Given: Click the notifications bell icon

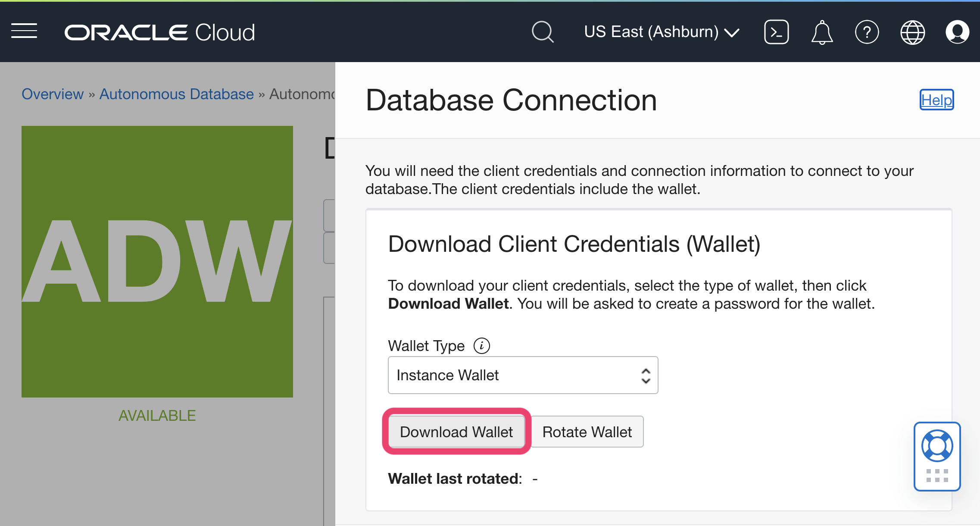Looking at the screenshot, I should point(821,31).
